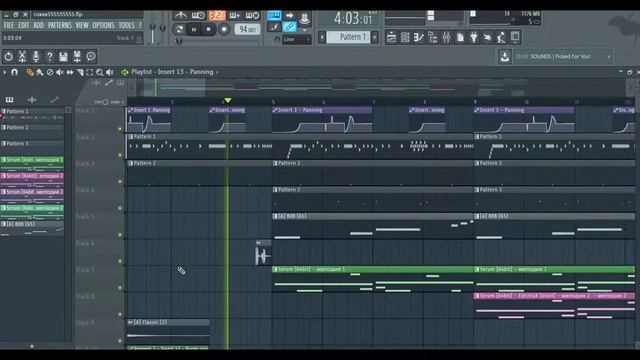Click the arrow left of Pattern 1 selector
The height and width of the screenshot is (360, 640).
322,37
